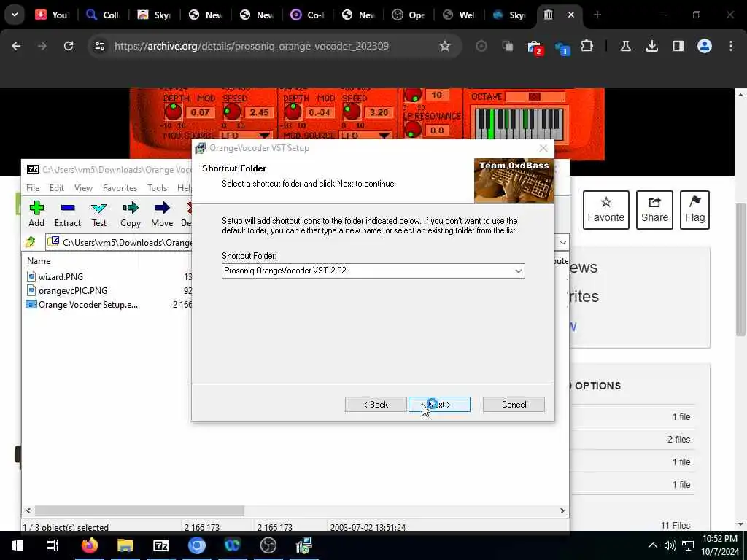Reload the archive.org page
The image size is (747, 560).
(x=69, y=46)
